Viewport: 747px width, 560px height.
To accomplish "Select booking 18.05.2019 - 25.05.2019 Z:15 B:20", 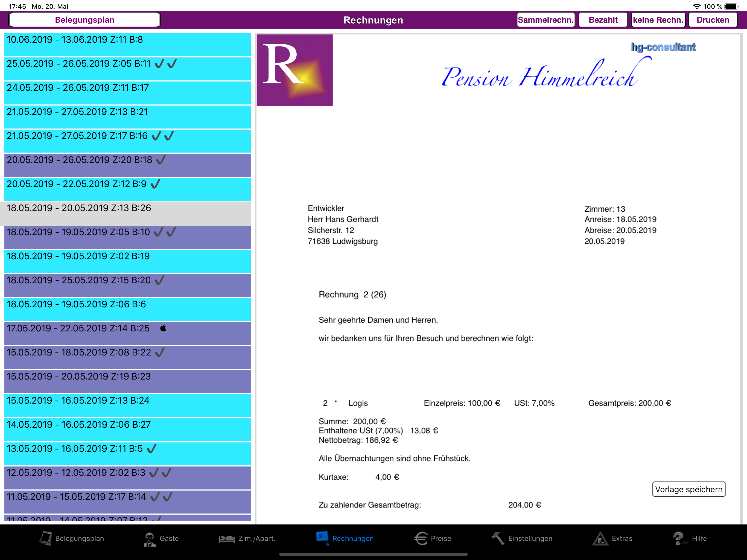I will tap(127, 285).
